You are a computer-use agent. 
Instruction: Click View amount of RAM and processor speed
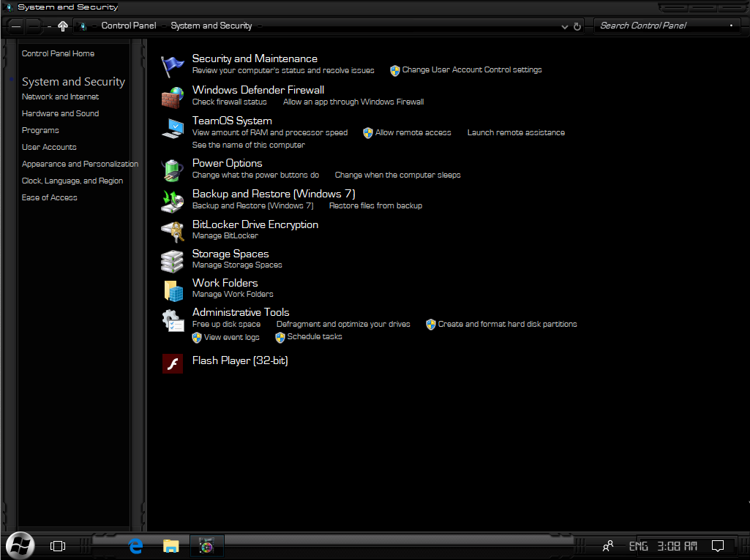coord(270,132)
